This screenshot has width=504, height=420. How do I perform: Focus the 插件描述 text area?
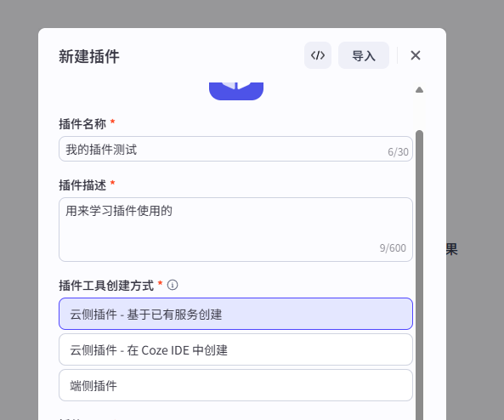pyautogui.click(x=235, y=230)
